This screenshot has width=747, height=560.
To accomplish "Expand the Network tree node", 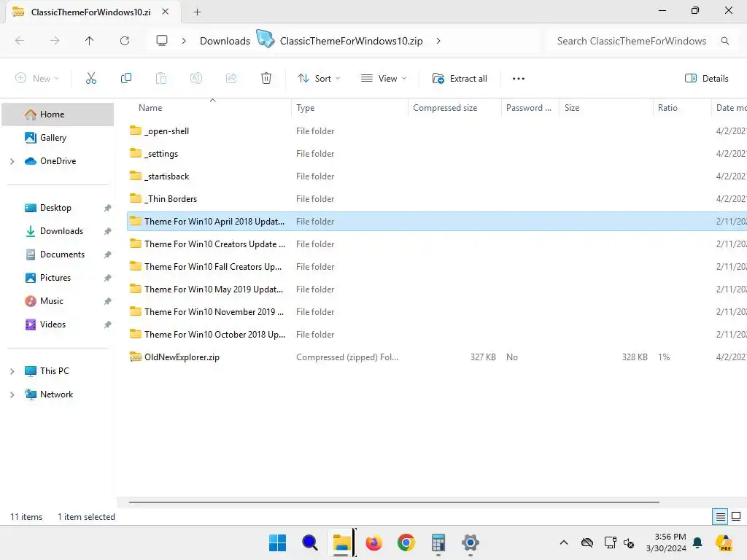I will point(12,394).
